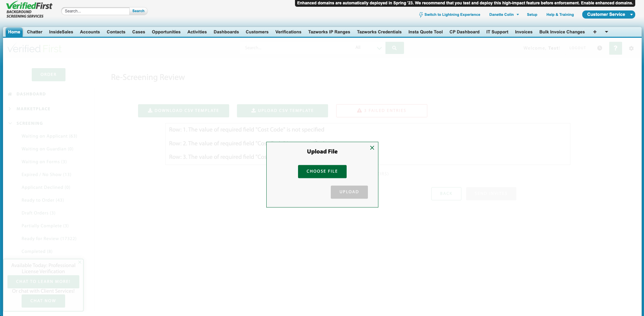Open Ready to Order (43)
Screen dimensions: 644x316
(x=43, y=200)
